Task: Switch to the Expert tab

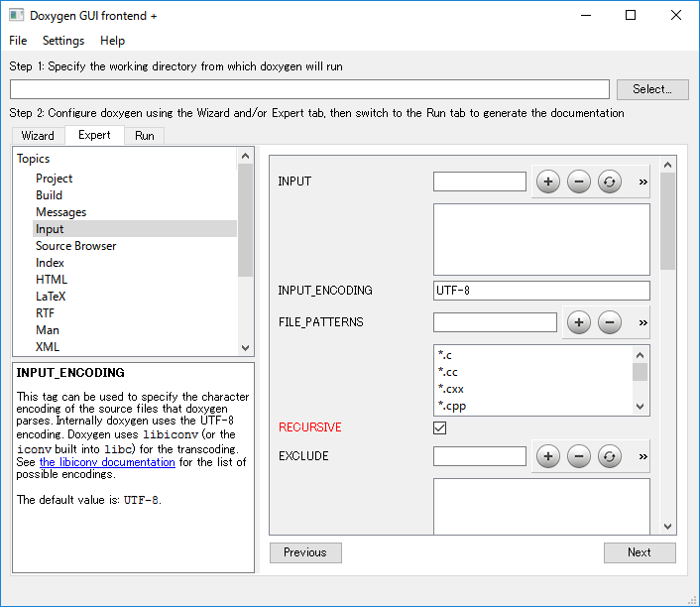Action: (94, 135)
